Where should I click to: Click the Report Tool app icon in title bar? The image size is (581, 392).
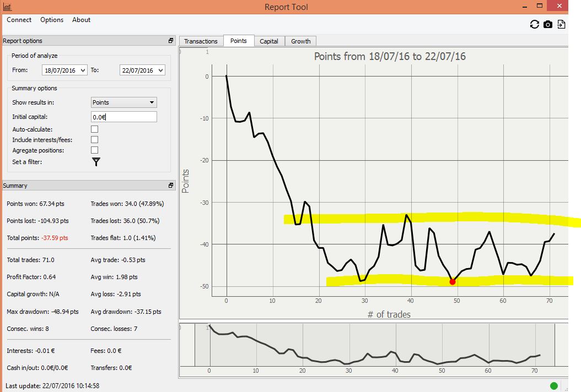[7, 7]
